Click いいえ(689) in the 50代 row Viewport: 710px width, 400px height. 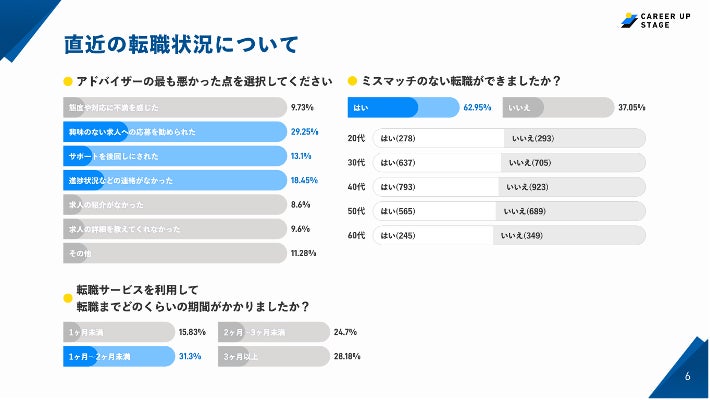570,211
